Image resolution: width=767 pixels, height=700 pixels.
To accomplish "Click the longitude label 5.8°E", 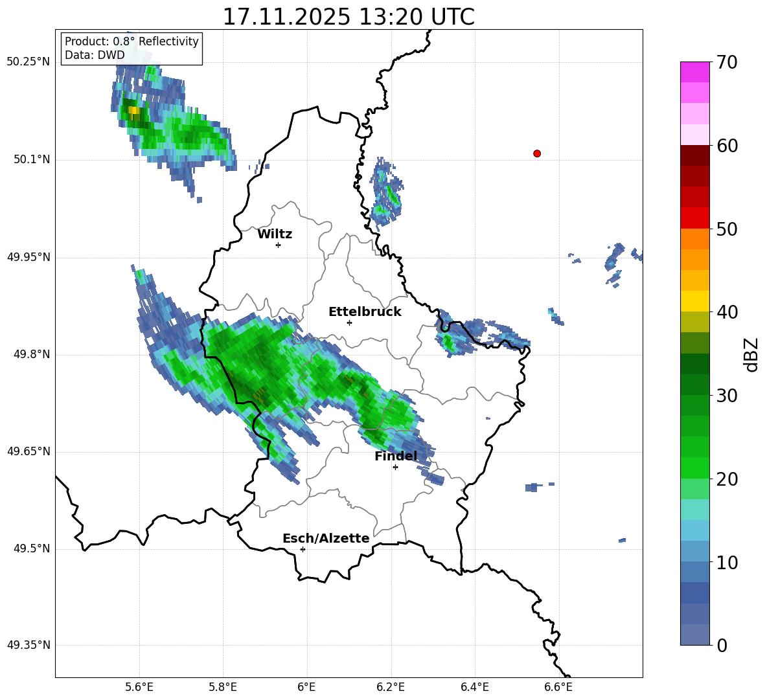I will tap(223, 687).
